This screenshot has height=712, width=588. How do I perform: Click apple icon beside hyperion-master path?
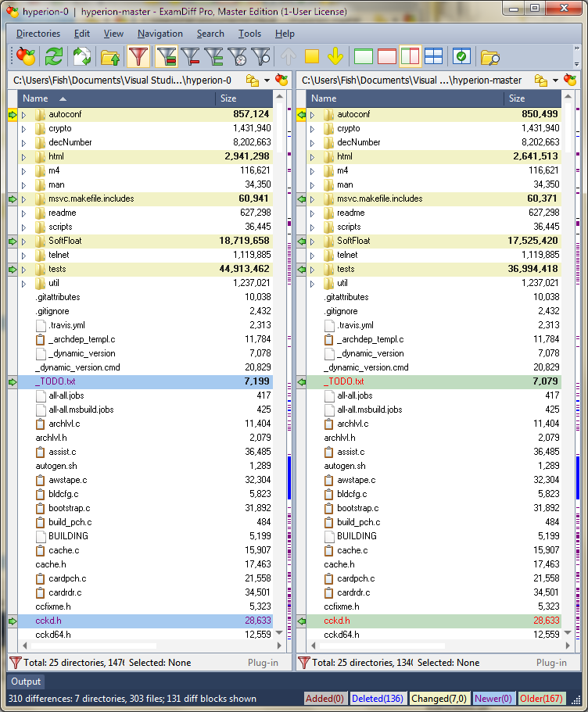[570, 81]
